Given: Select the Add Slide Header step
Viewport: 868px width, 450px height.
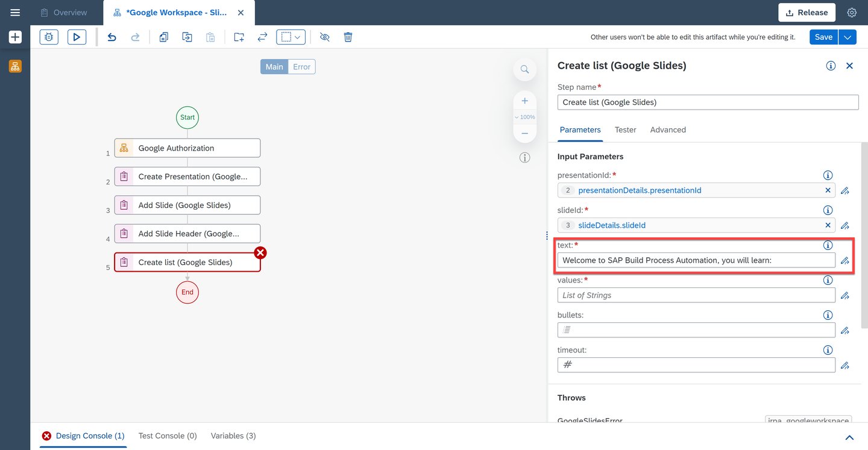Looking at the screenshot, I should [187, 234].
